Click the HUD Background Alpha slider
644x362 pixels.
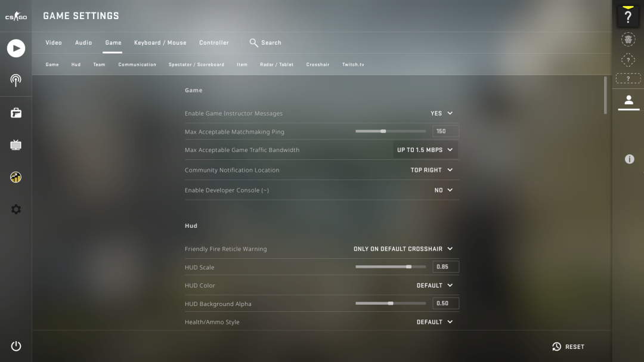[x=391, y=304]
